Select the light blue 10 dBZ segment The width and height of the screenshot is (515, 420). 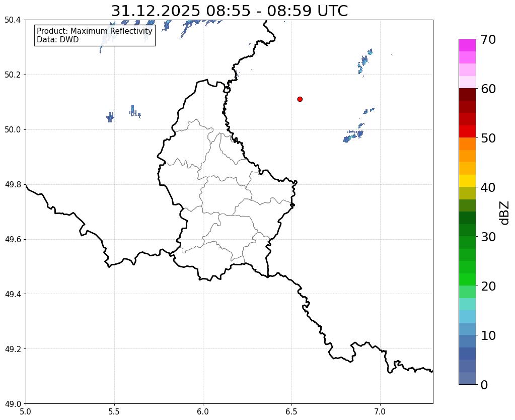(x=467, y=329)
